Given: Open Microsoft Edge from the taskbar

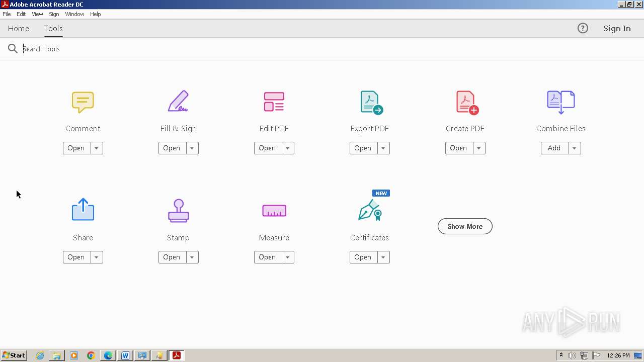Looking at the screenshot, I should point(108,355).
